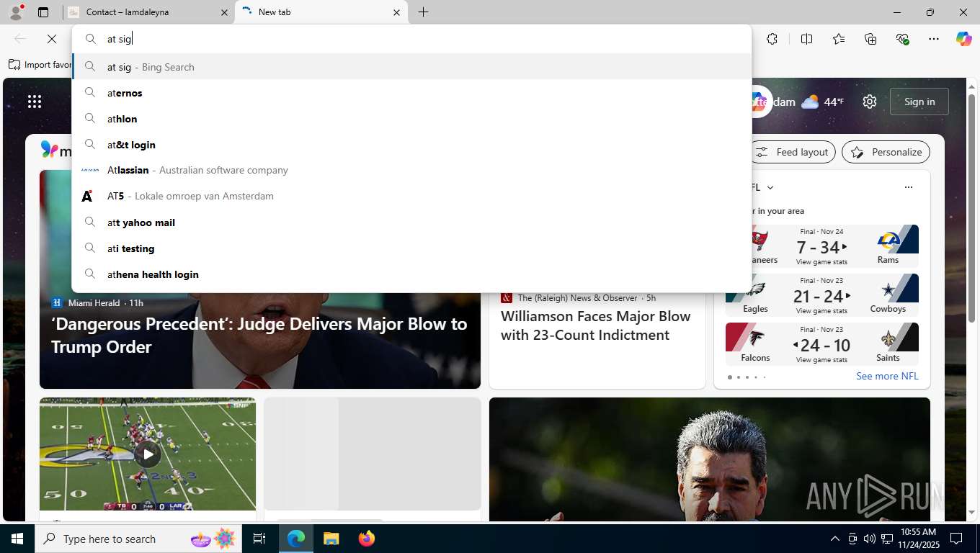Click the Sign in button

[x=919, y=102]
